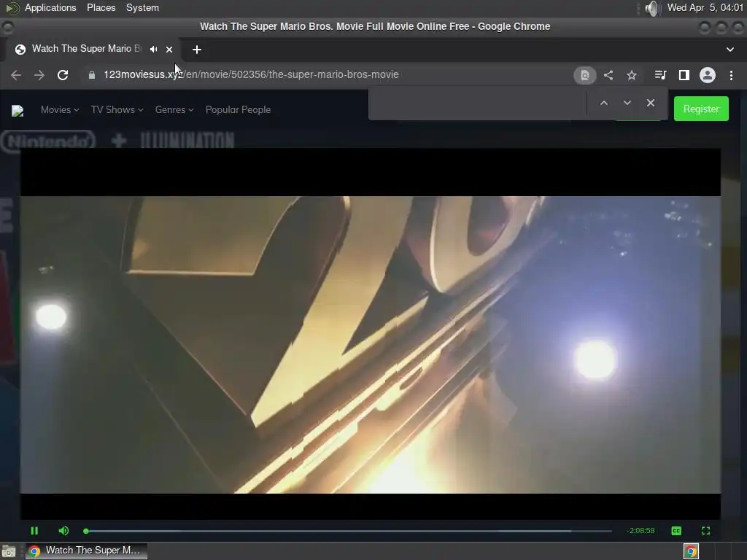The image size is (747, 560).
Task: Switch the video to fullscreen
Action: pos(705,531)
